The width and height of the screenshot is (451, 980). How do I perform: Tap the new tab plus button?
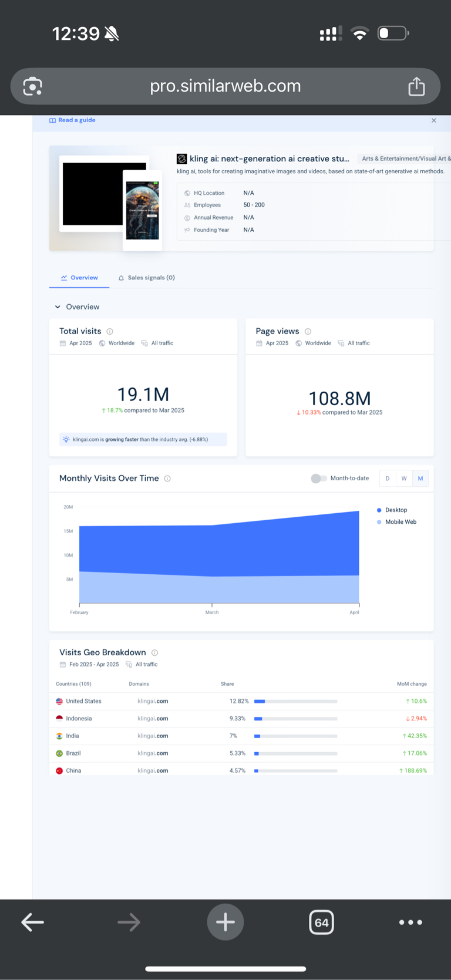pos(225,922)
